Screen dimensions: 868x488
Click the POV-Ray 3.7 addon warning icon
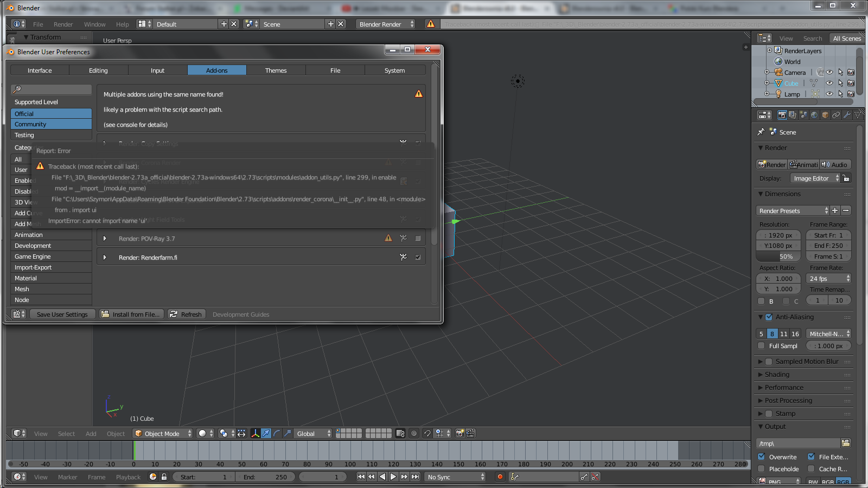[x=388, y=238]
